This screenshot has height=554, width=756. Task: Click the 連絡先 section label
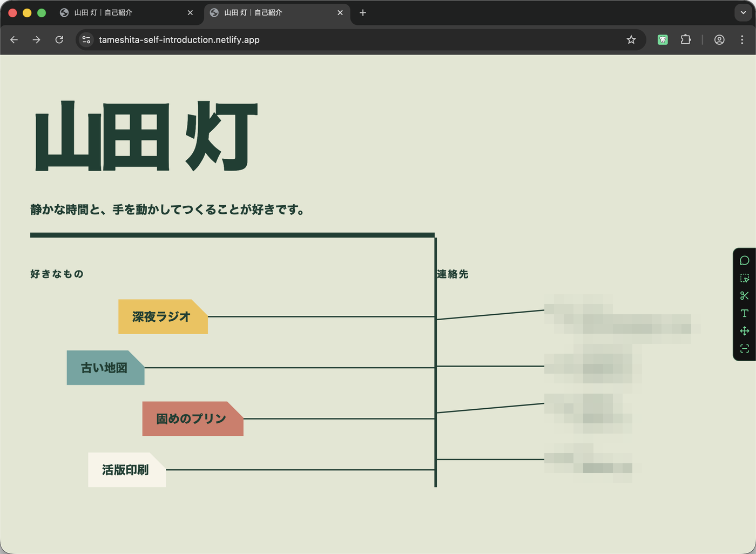(x=453, y=274)
